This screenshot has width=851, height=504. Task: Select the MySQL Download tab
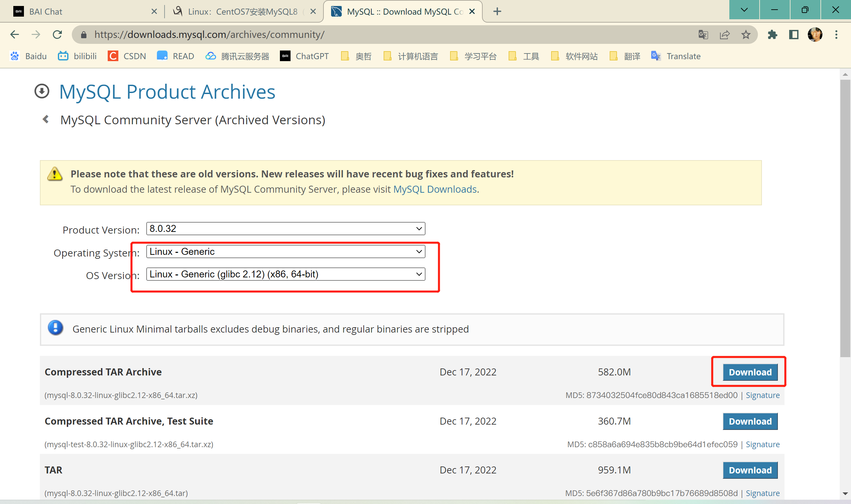403,12
